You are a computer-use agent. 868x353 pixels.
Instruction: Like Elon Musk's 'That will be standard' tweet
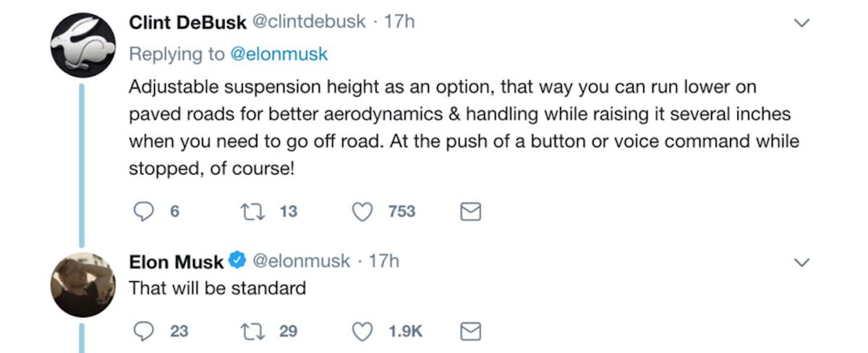click(362, 331)
